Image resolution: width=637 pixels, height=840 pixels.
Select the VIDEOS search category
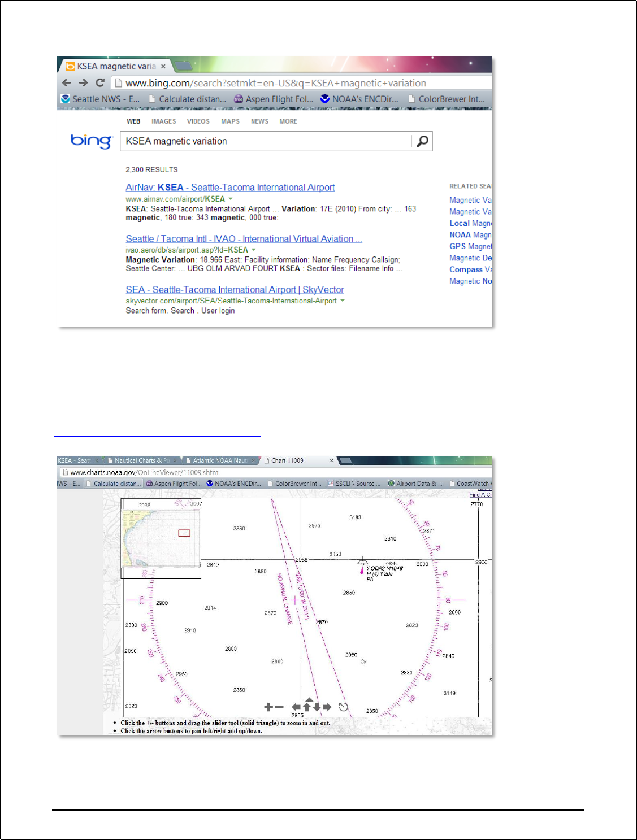click(x=198, y=121)
